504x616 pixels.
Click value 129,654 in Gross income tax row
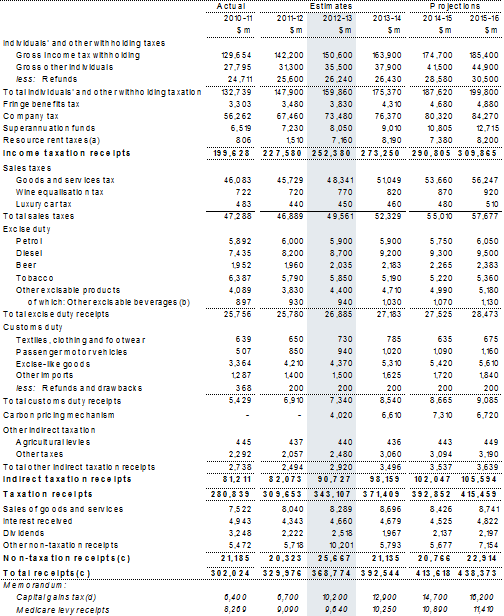pyautogui.click(x=236, y=55)
